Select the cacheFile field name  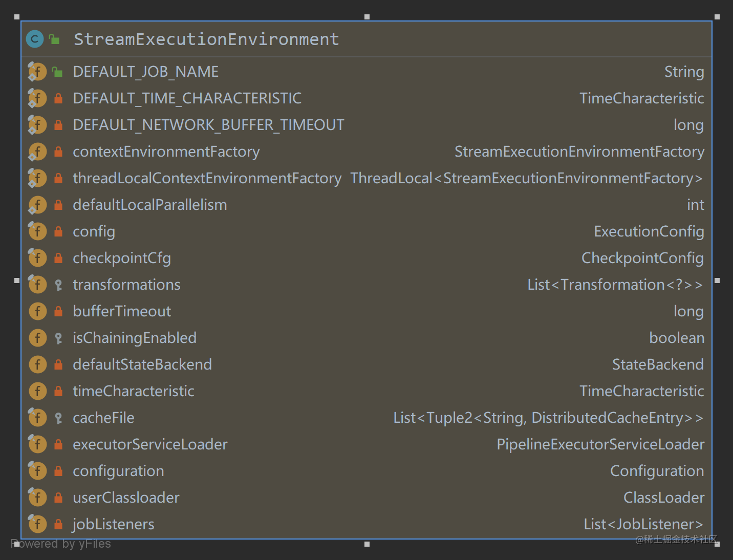(x=103, y=418)
